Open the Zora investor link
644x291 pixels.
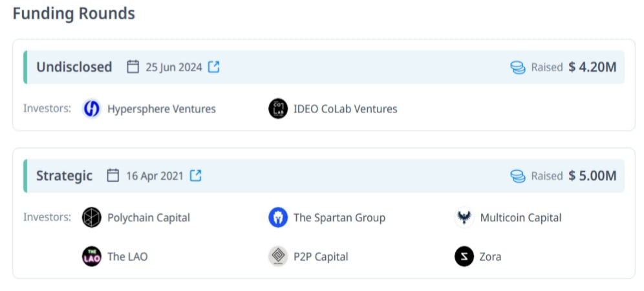point(490,257)
